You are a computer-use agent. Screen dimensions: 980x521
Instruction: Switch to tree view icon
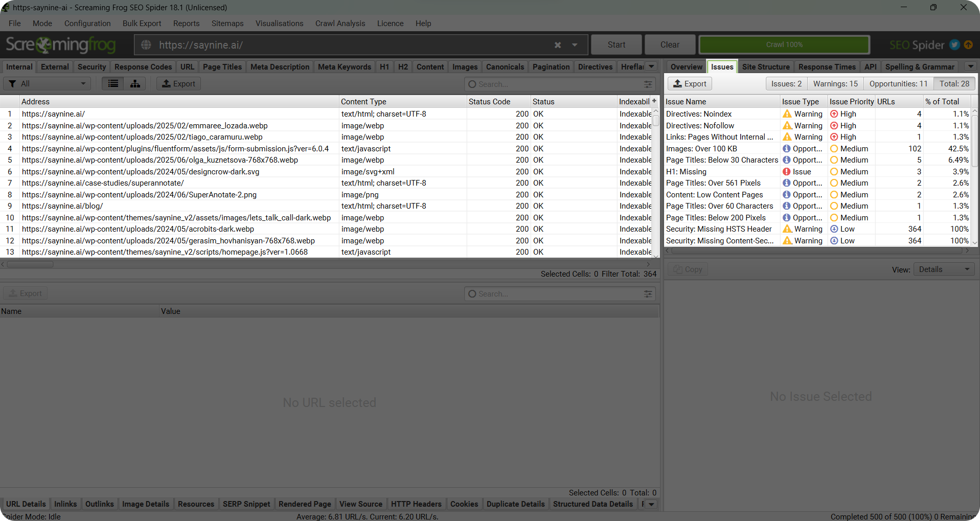135,84
